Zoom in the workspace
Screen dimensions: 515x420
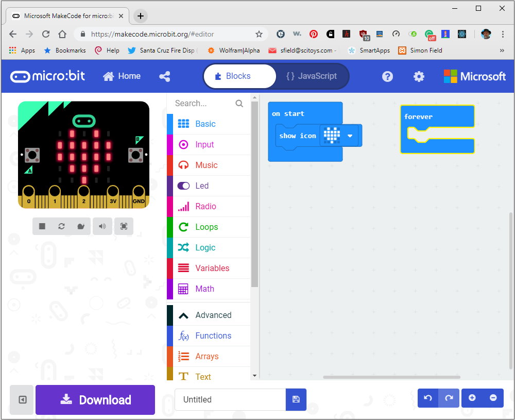point(472,398)
